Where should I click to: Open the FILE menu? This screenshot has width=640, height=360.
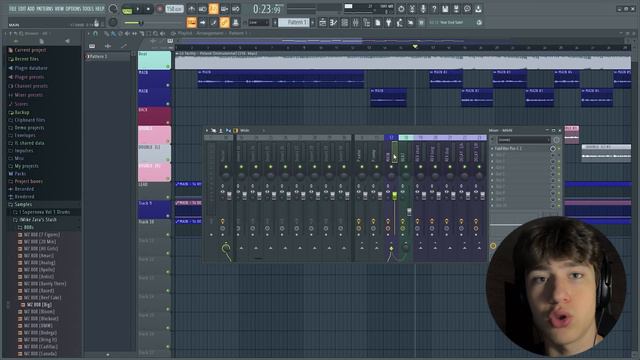(x=12, y=9)
